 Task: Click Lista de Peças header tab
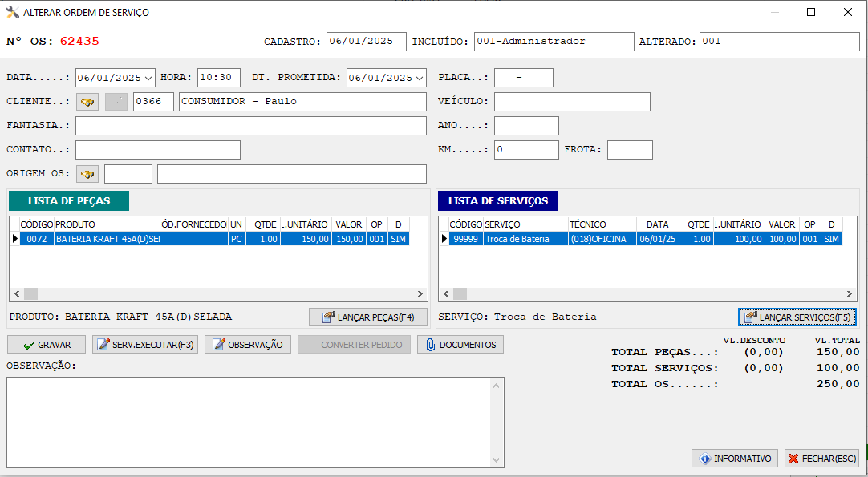69,201
